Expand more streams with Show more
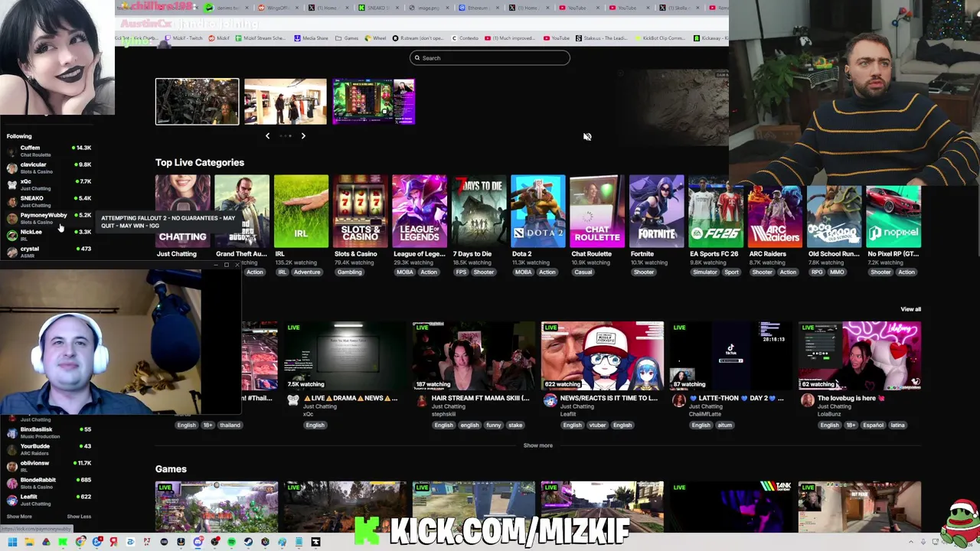The width and height of the screenshot is (980, 551). point(537,445)
